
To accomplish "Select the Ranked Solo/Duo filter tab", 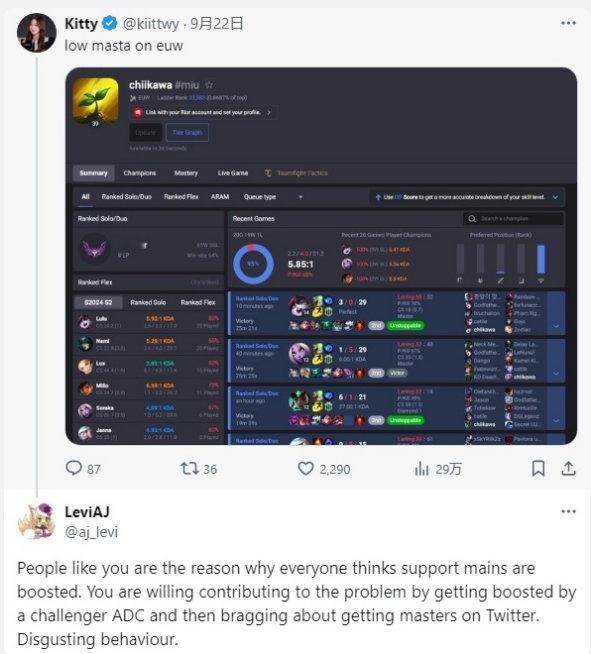I will pos(127,197).
